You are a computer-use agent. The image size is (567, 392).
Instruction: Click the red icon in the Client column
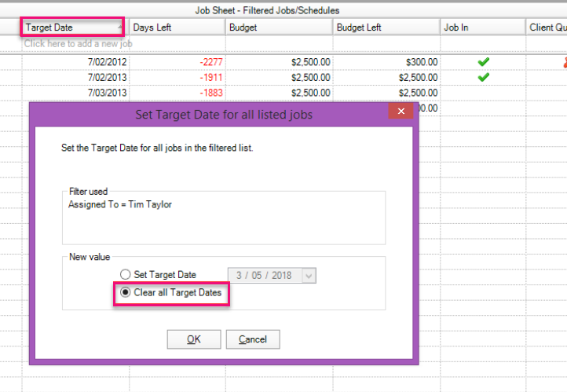pyautogui.click(x=562, y=61)
